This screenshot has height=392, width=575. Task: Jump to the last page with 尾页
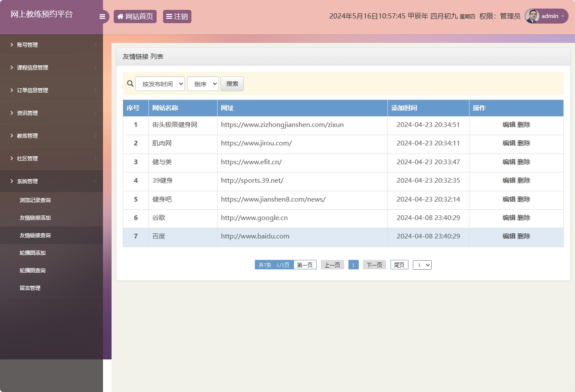click(x=399, y=265)
